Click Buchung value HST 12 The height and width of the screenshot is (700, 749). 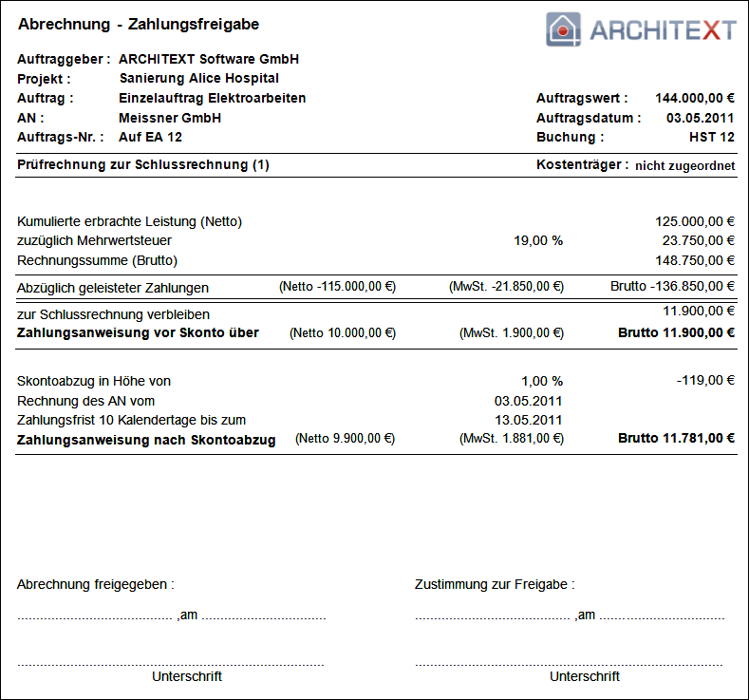click(712, 137)
